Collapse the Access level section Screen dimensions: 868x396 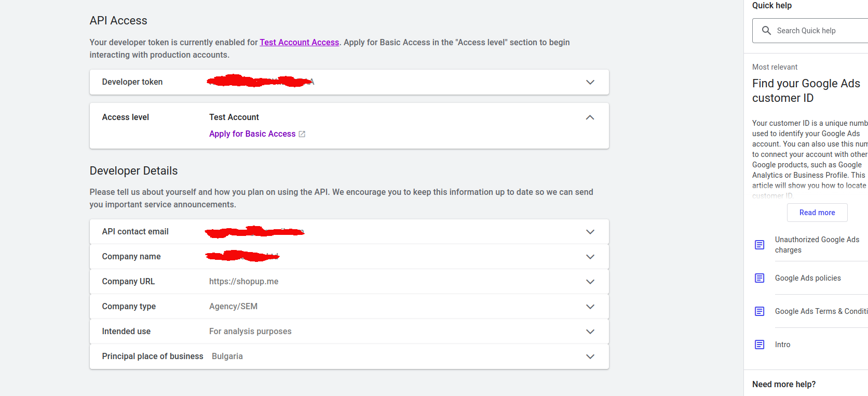point(590,117)
